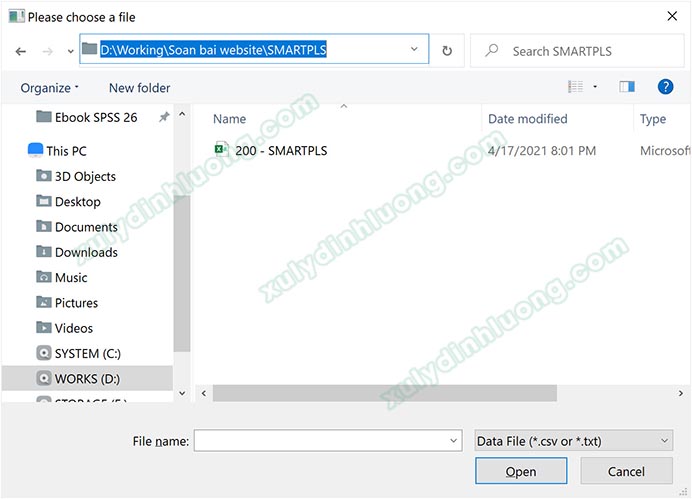Screen dimensions: 692x499
Task: Open the Help question mark icon
Action: pos(665,87)
